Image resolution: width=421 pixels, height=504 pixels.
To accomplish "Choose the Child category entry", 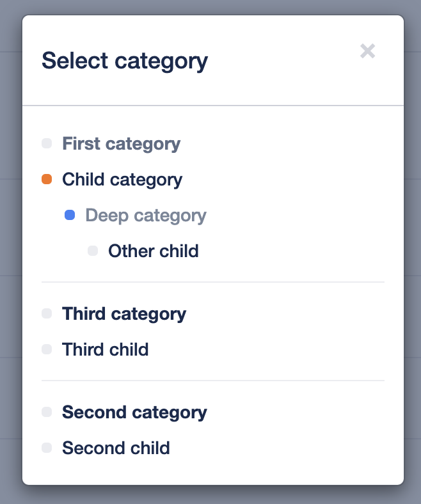I will coord(122,180).
